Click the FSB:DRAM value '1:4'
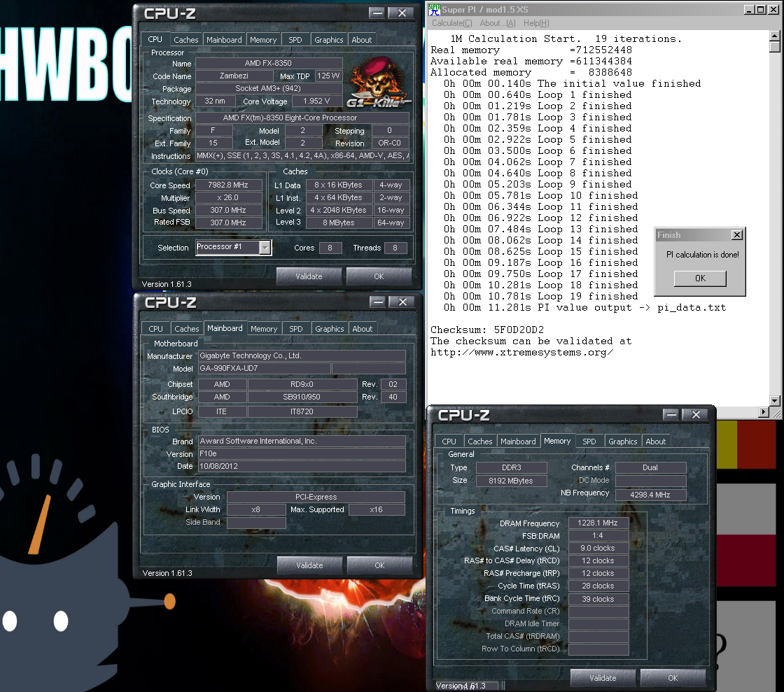The image size is (784, 692). 598,535
